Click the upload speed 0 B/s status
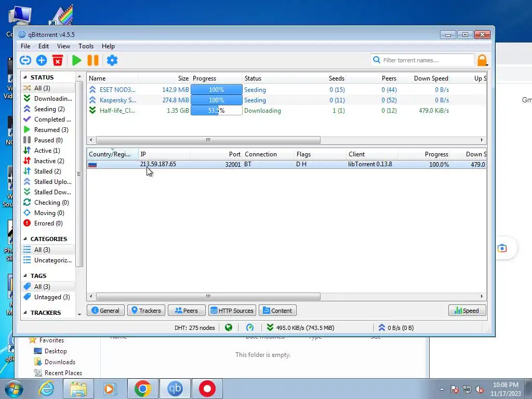 pyautogui.click(x=397, y=328)
